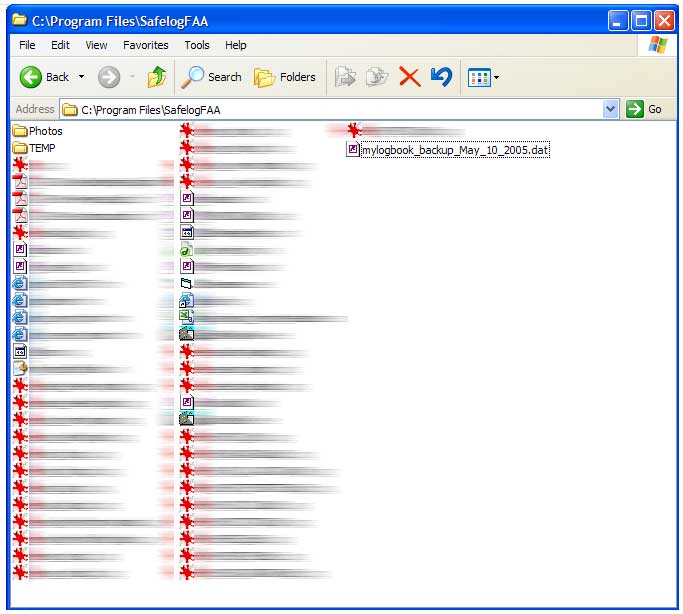Image resolution: width=683 pixels, height=614 pixels.
Task: Select the Photos folder
Action: (37, 131)
